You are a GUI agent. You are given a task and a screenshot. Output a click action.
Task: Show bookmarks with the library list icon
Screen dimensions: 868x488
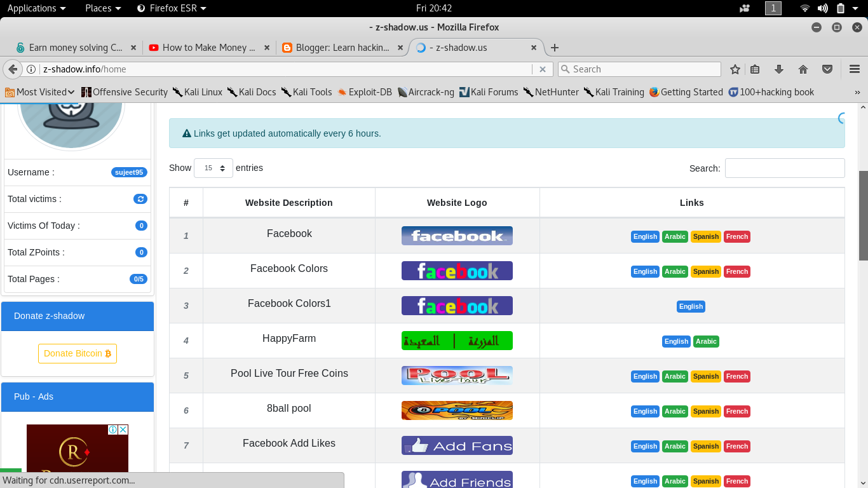(755, 69)
